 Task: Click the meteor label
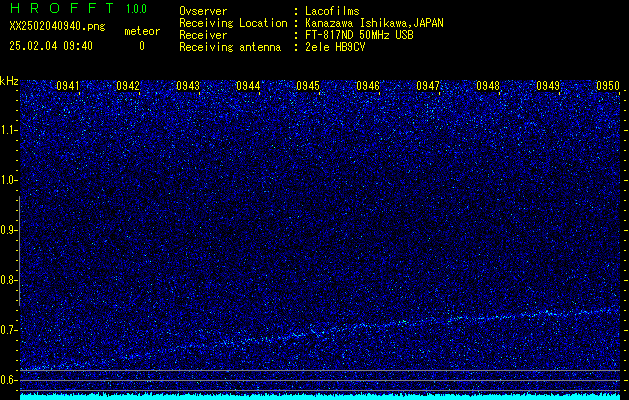tap(142, 31)
